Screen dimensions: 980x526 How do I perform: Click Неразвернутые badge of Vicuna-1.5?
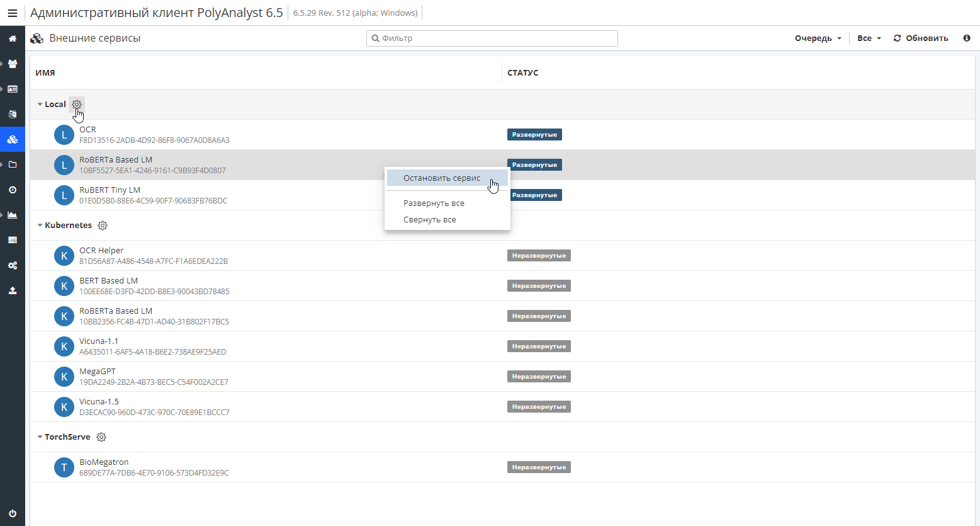[539, 407]
